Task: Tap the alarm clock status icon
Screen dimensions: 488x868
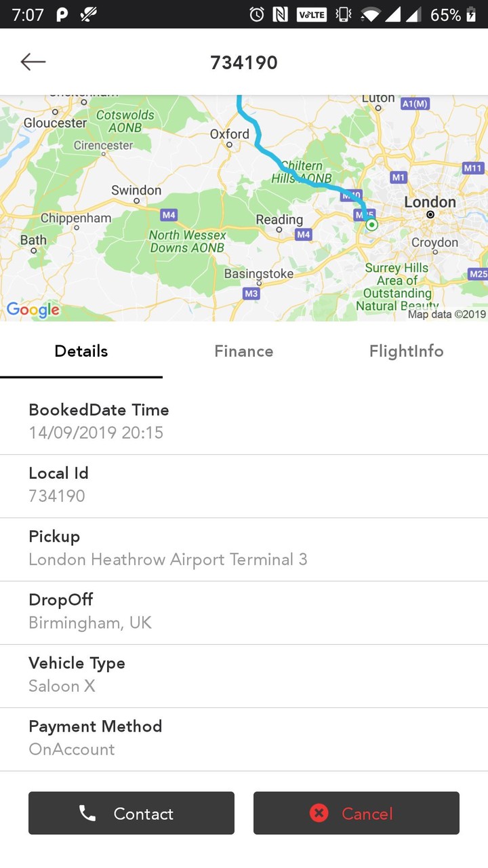Action: pos(257,14)
